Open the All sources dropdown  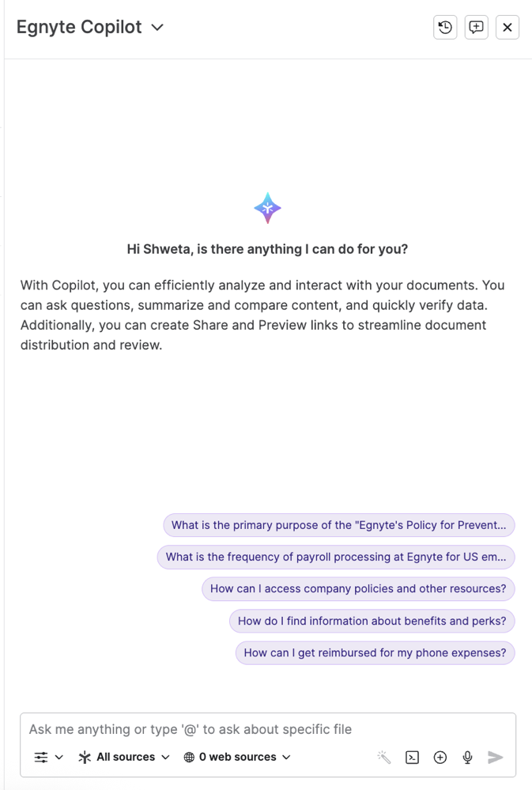point(124,757)
